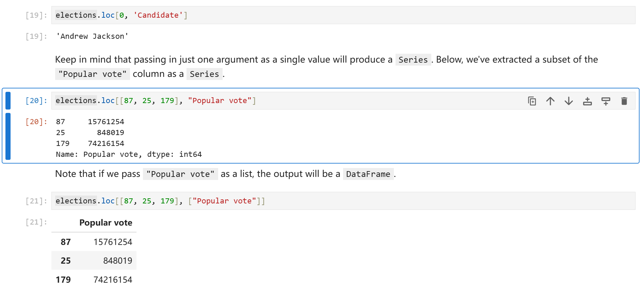Delete the selected cell with the trash icon

pos(624,101)
